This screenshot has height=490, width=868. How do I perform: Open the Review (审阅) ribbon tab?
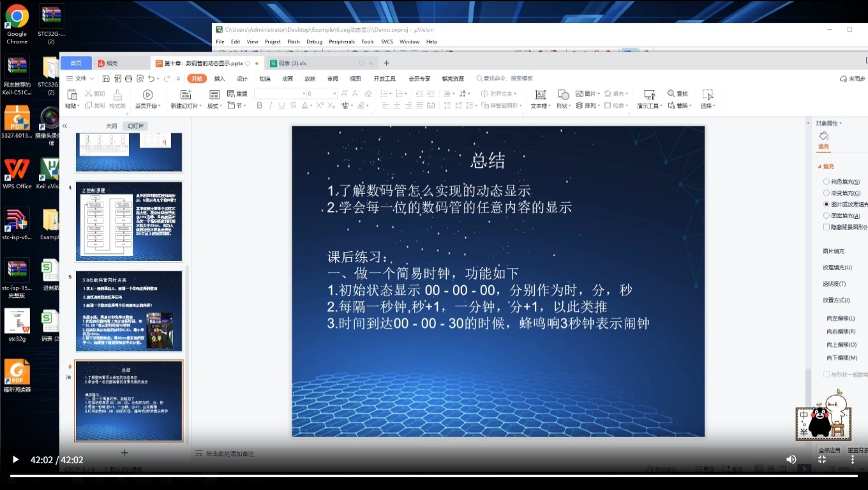[x=333, y=78]
